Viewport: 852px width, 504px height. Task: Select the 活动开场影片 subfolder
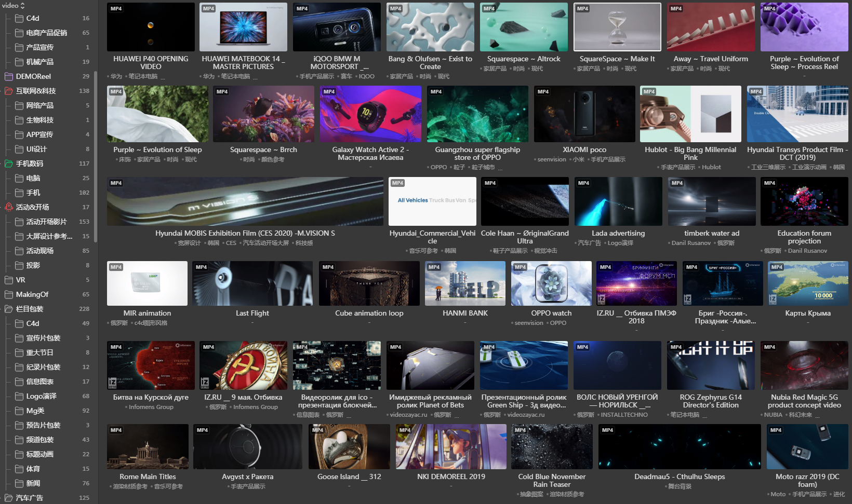click(x=46, y=222)
